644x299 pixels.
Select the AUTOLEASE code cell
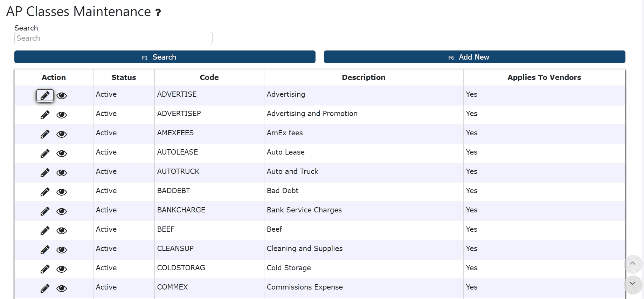click(x=209, y=152)
